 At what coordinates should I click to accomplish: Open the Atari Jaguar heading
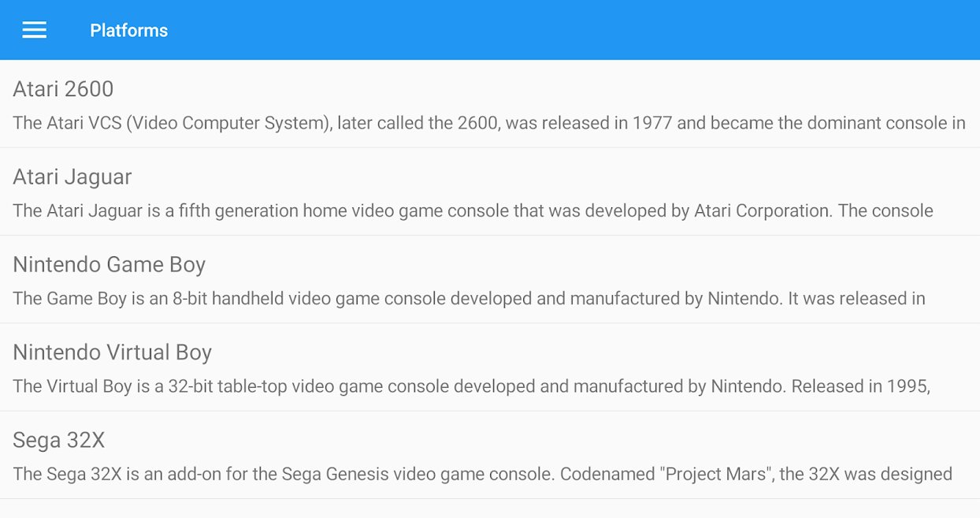coord(72,177)
